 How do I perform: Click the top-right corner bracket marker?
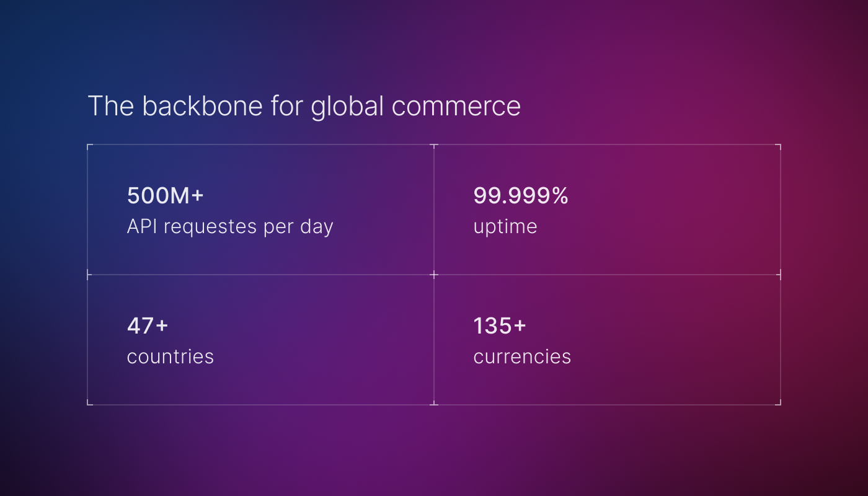point(779,145)
